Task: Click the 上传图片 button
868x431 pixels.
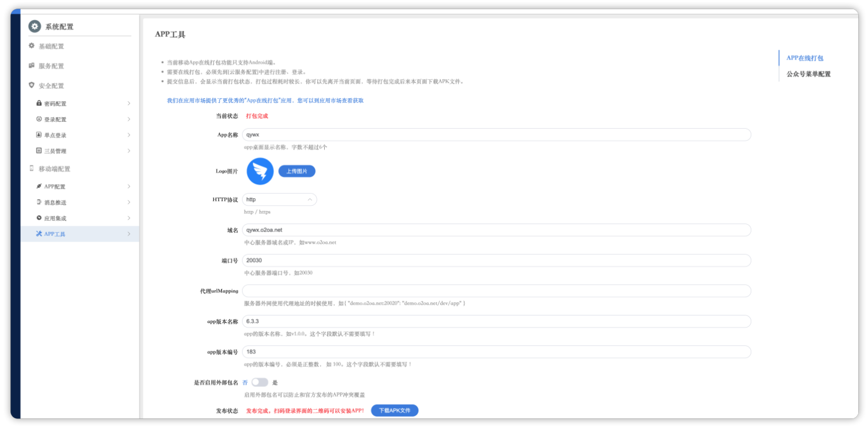Action: tap(297, 171)
